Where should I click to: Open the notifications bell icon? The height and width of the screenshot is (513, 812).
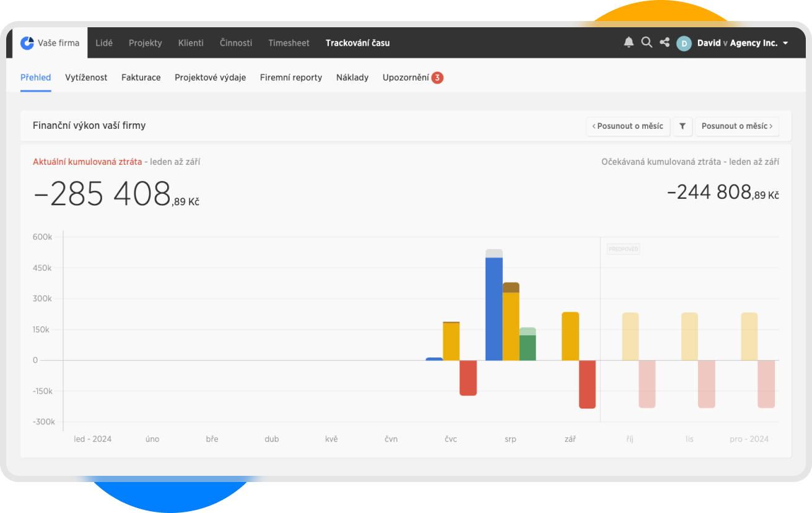point(629,42)
